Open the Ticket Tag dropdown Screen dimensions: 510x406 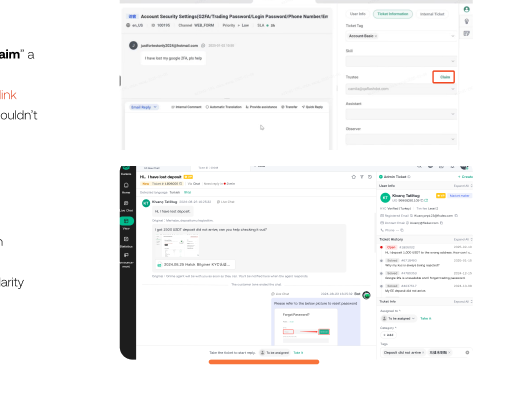click(401, 36)
